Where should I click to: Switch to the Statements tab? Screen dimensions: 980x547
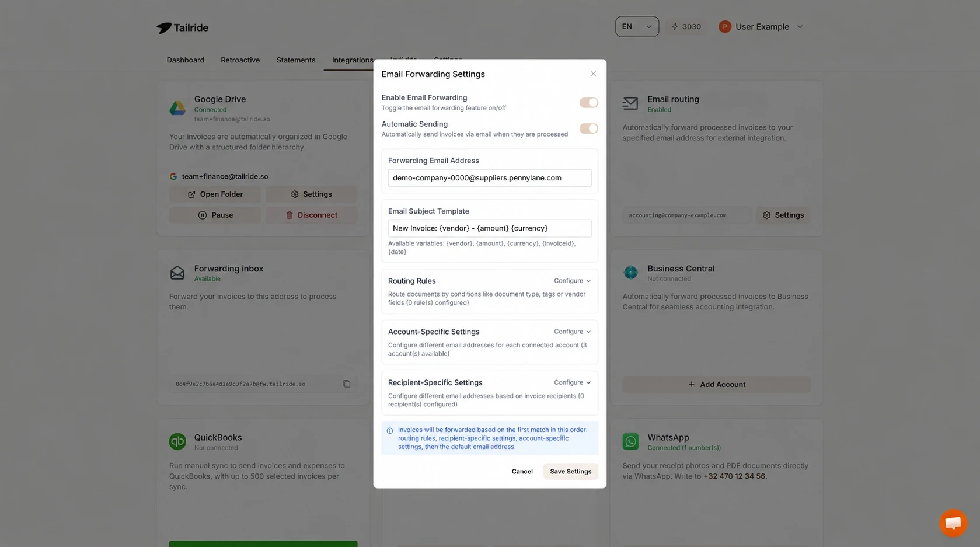[x=296, y=60]
